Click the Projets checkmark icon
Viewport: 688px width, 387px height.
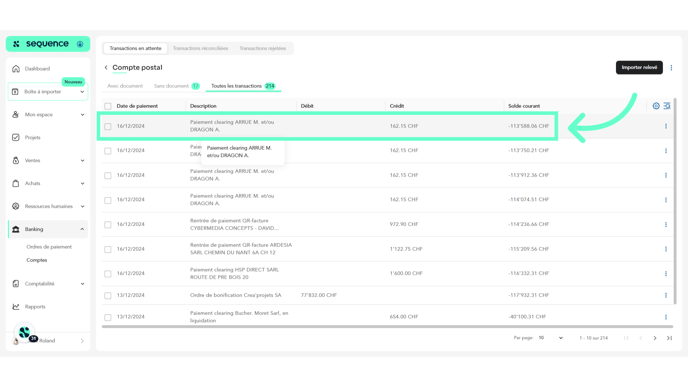coord(16,137)
